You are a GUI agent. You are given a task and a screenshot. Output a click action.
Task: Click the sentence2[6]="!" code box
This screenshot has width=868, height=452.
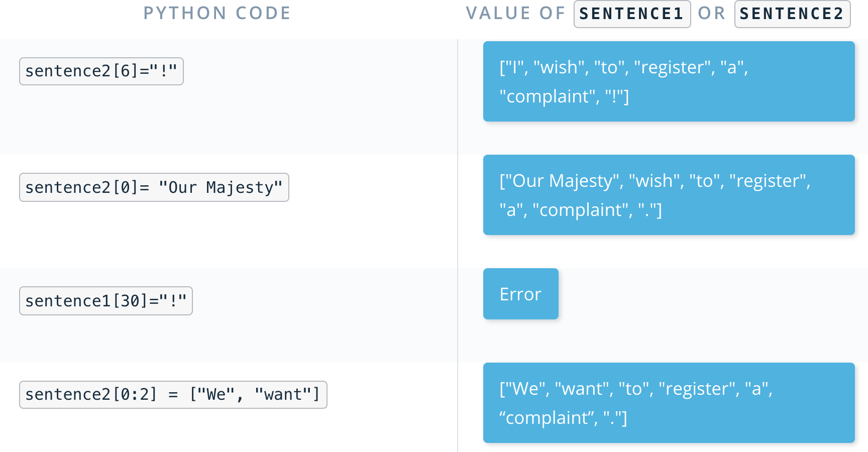[x=101, y=71]
